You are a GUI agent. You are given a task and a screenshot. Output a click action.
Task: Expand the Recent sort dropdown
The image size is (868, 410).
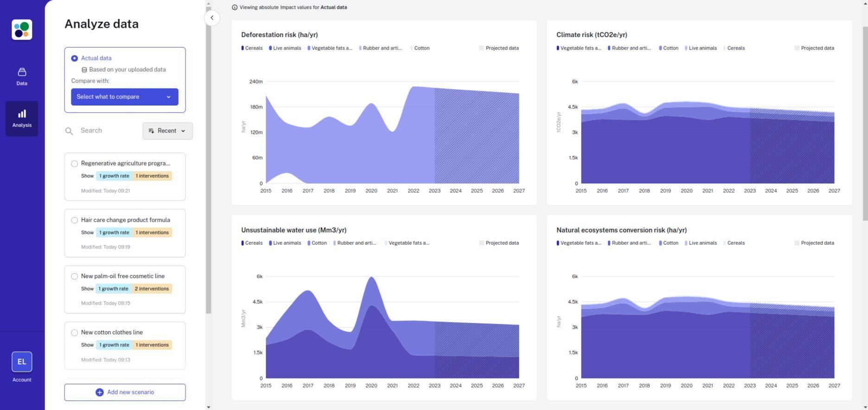point(167,131)
